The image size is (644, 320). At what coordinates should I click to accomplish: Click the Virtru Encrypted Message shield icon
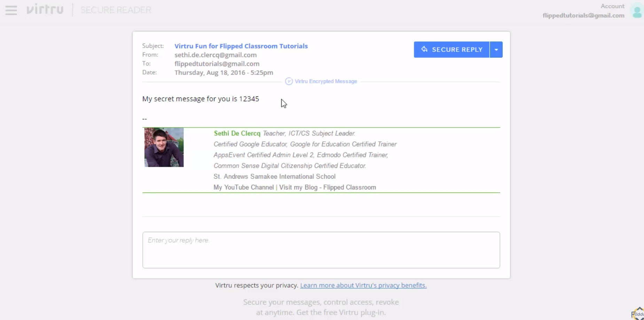tap(289, 81)
